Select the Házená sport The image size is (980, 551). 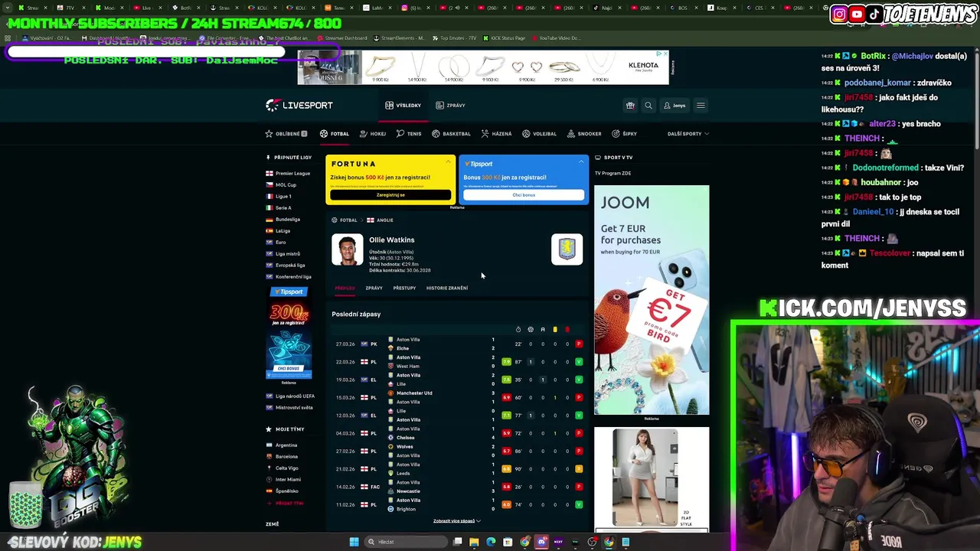click(496, 134)
